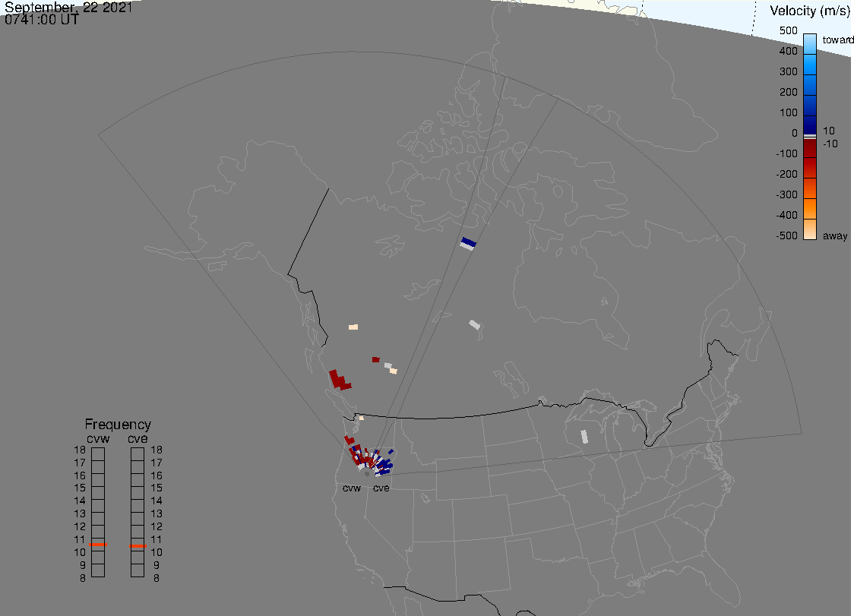Click the dark blue 0 to 100 colorbar segment
Viewport: 854px width, 616px height.
click(810, 124)
